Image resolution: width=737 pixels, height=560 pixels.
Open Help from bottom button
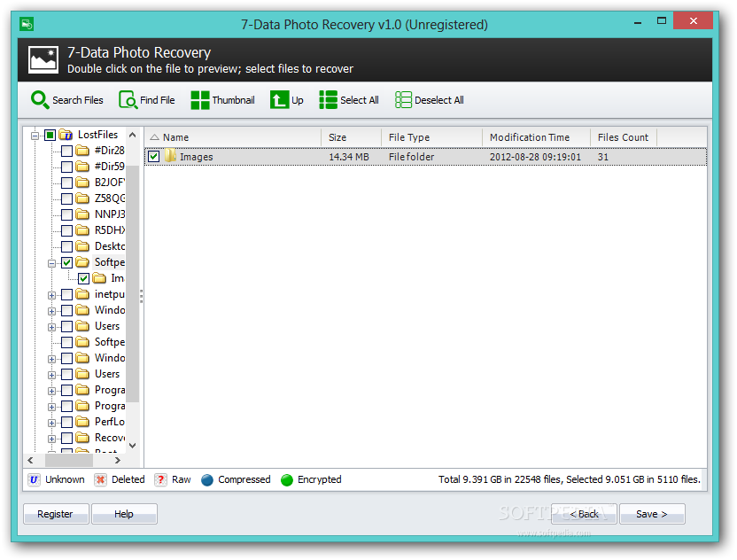point(124,514)
